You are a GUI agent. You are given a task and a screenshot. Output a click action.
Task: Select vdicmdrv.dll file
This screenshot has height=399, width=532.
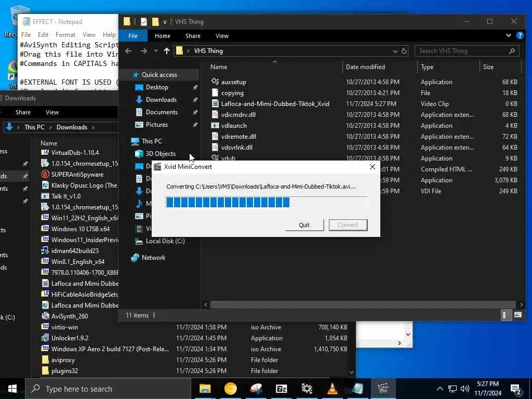(x=238, y=114)
